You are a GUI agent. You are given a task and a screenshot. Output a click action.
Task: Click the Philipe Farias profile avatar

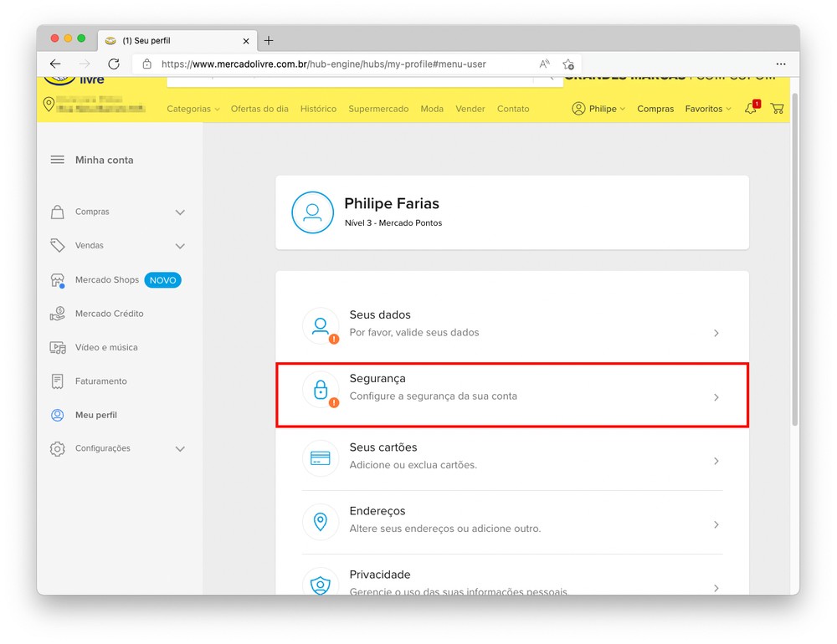pyautogui.click(x=312, y=212)
